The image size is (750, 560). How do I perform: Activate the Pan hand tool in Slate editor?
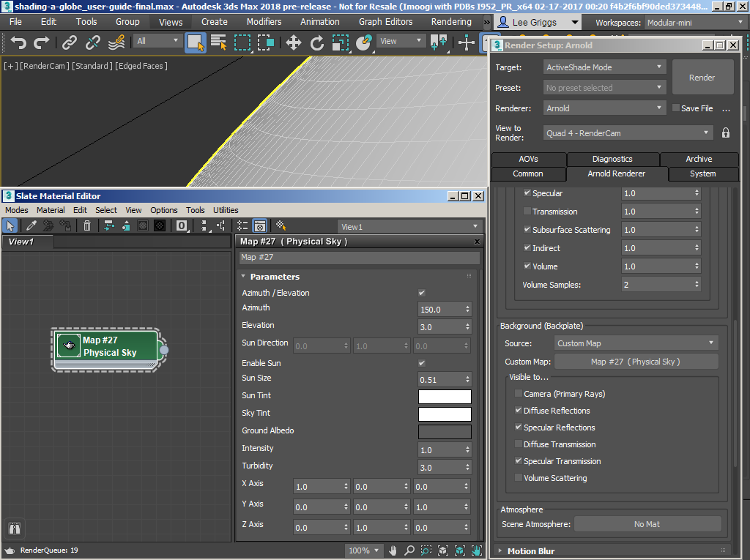click(x=393, y=550)
